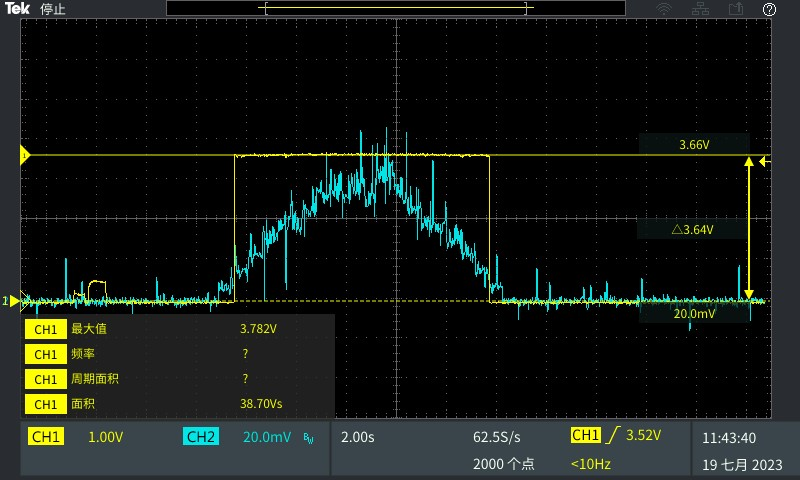Image resolution: width=800 pixels, height=480 pixels.
Task: Open help via the question mark icon
Action: point(769,9)
